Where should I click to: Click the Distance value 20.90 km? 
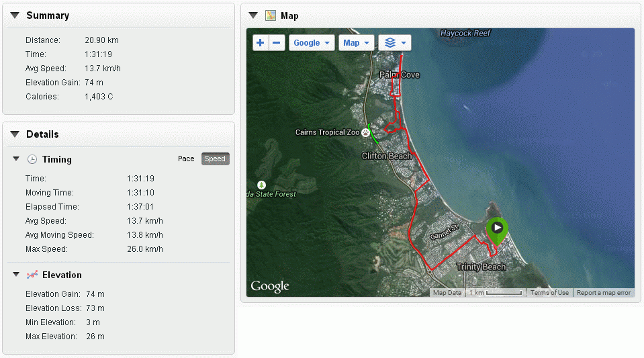click(x=101, y=40)
